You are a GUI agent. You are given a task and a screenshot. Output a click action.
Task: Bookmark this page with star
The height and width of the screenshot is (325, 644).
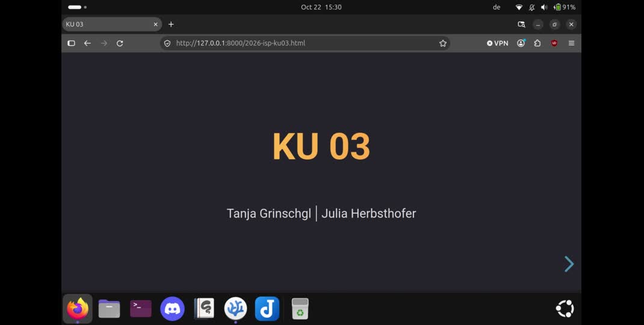[x=443, y=43]
